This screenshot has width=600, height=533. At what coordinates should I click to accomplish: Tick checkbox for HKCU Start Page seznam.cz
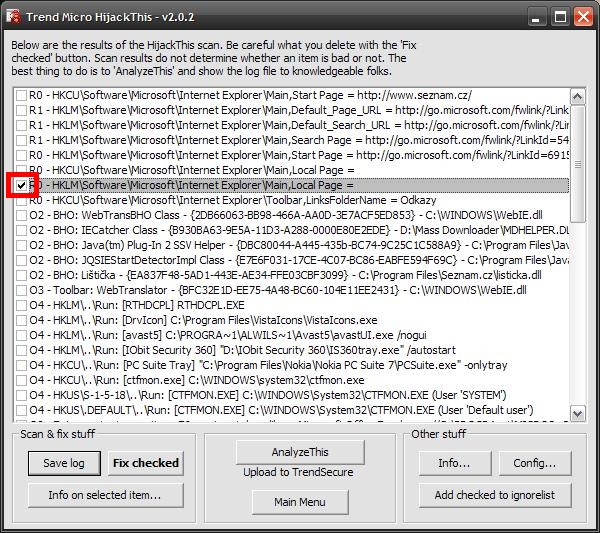point(21,95)
